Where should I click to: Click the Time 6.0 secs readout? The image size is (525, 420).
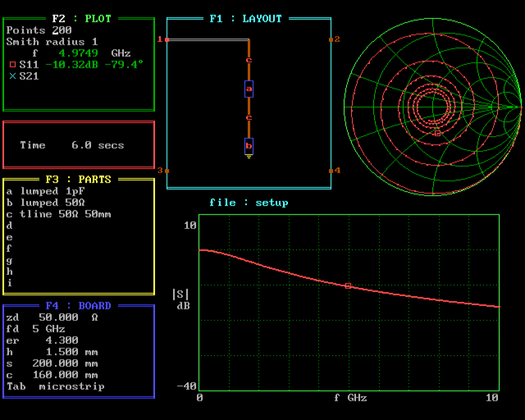click(72, 145)
